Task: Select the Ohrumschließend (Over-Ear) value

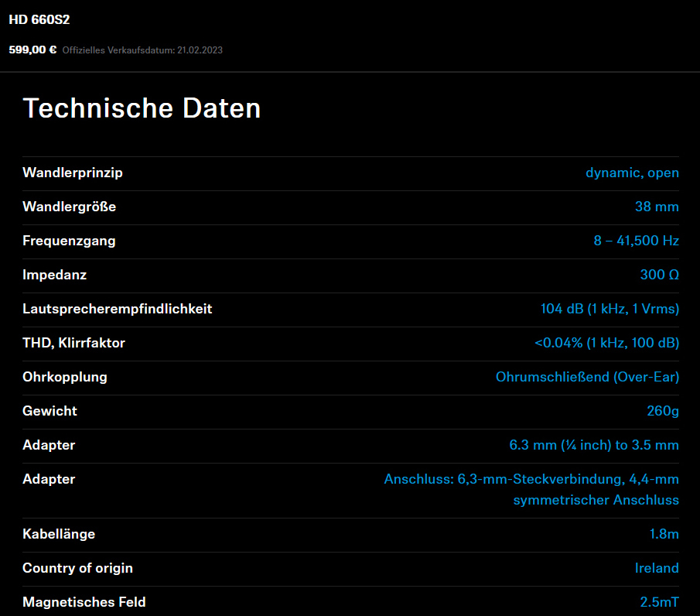Action: [587, 377]
